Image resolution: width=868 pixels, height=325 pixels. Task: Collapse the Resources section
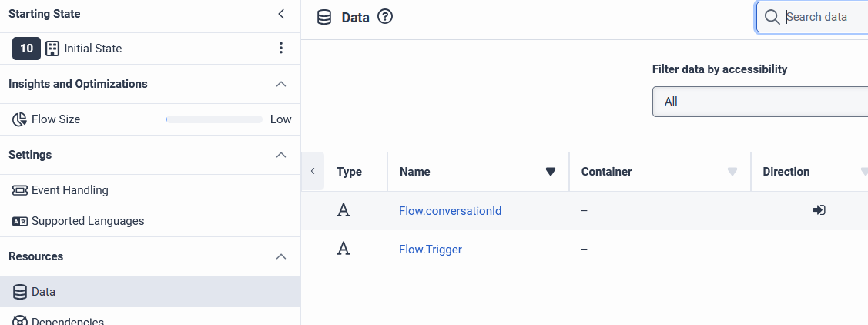[x=281, y=256]
